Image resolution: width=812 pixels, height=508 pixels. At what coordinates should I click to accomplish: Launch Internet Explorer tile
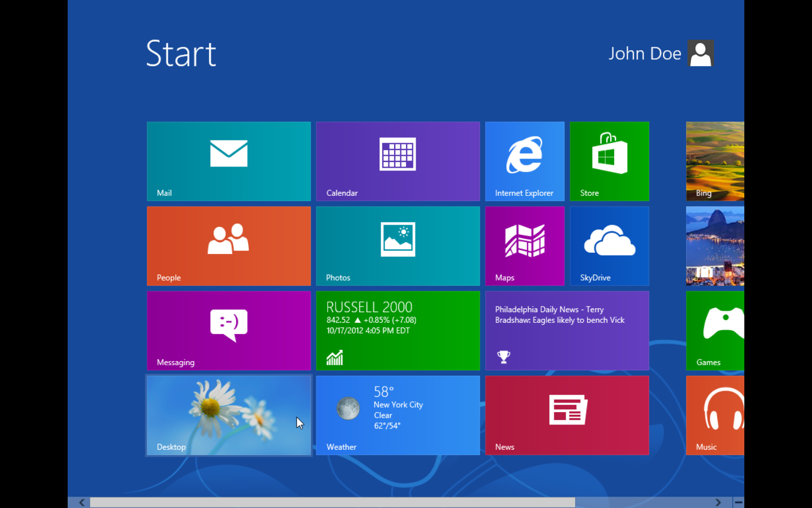point(525,161)
